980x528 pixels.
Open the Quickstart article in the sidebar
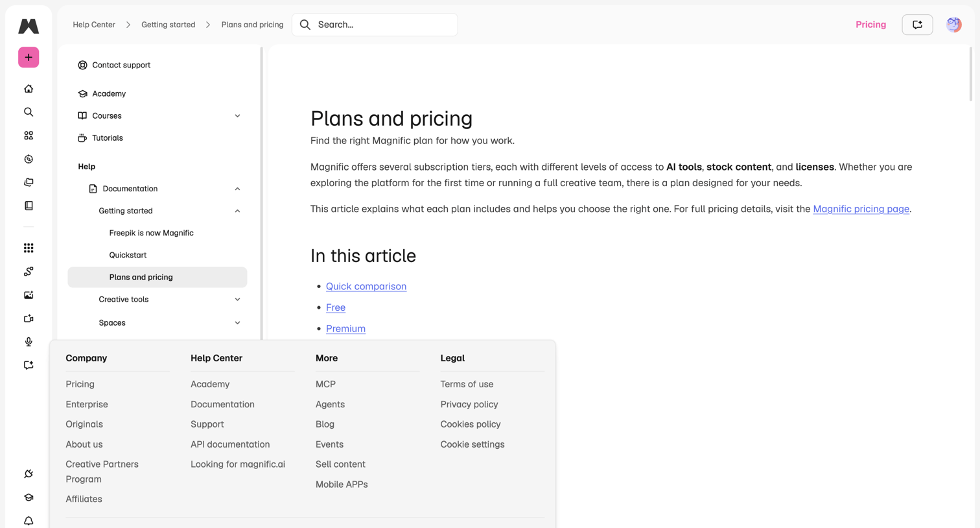point(128,255)
